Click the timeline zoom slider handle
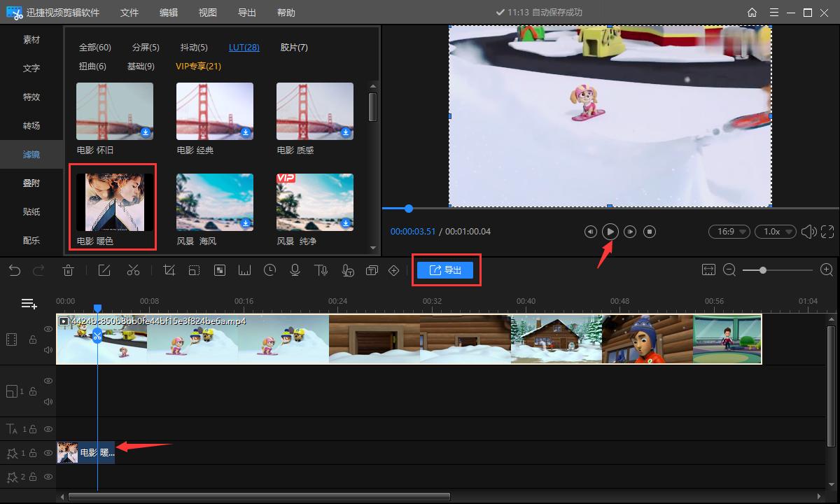Viewport: 840px width, 504px height. point(762,270)
